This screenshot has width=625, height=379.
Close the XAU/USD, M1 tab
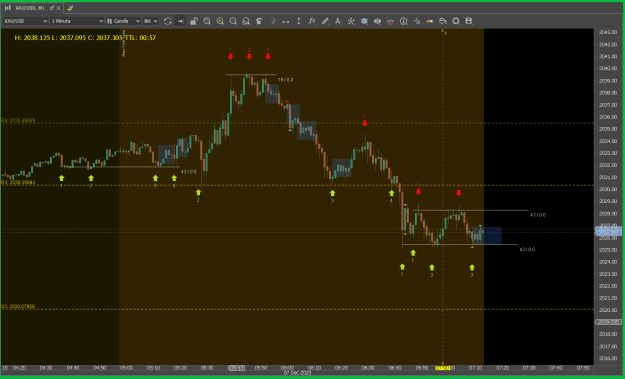(x=58, y=8)
